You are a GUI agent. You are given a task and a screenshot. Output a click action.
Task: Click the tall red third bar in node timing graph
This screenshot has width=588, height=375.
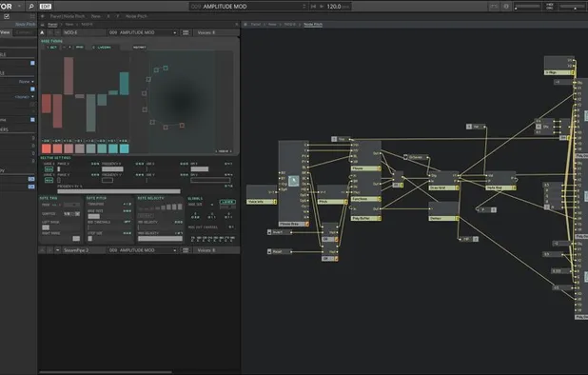[x=69, y=76]
